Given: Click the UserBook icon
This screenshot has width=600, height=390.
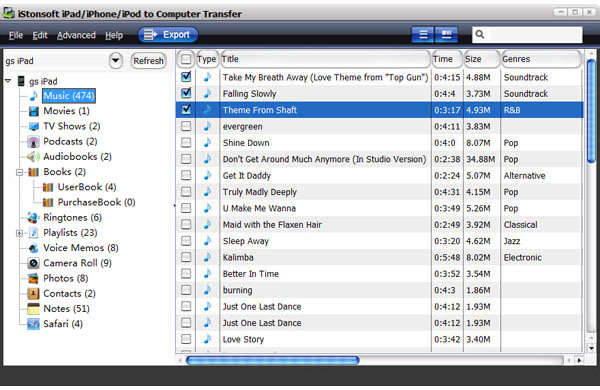Looking at the screenshot, I should point(48,187).
